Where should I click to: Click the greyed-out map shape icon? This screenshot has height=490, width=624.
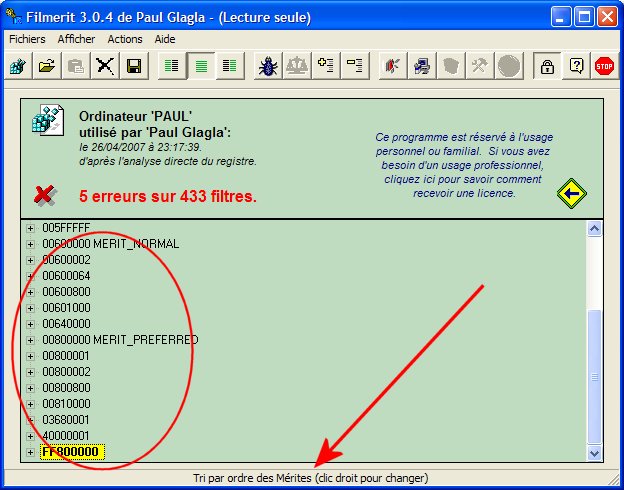tap(450, 66)
